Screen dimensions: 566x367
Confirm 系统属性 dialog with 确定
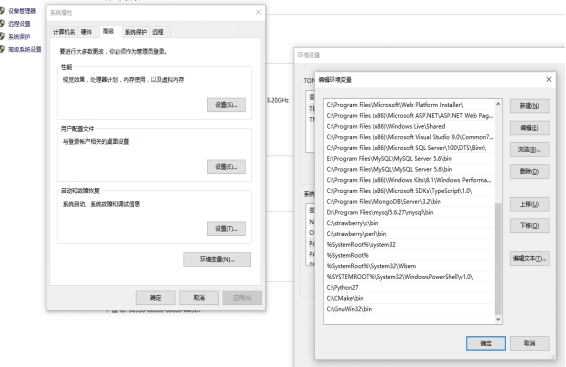(156, 298)
